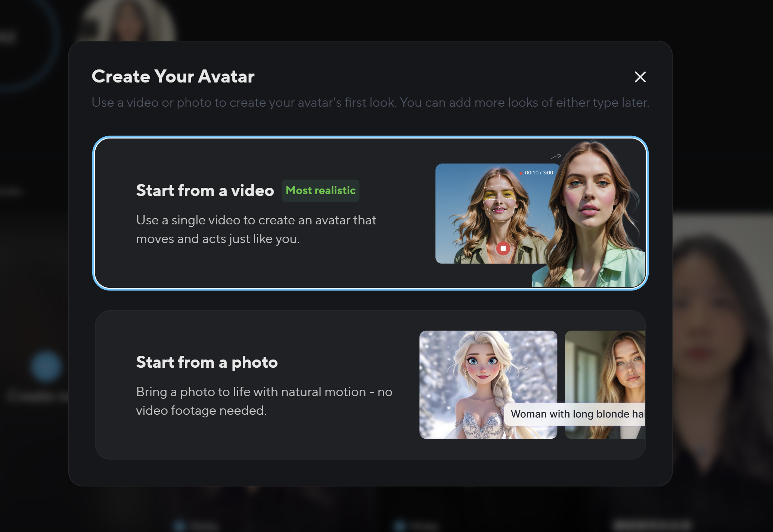Viewport: 773px width, 532px height.
Task: Click the Start from a video heading
Action: pyautogui.click(x=205, y=190)
